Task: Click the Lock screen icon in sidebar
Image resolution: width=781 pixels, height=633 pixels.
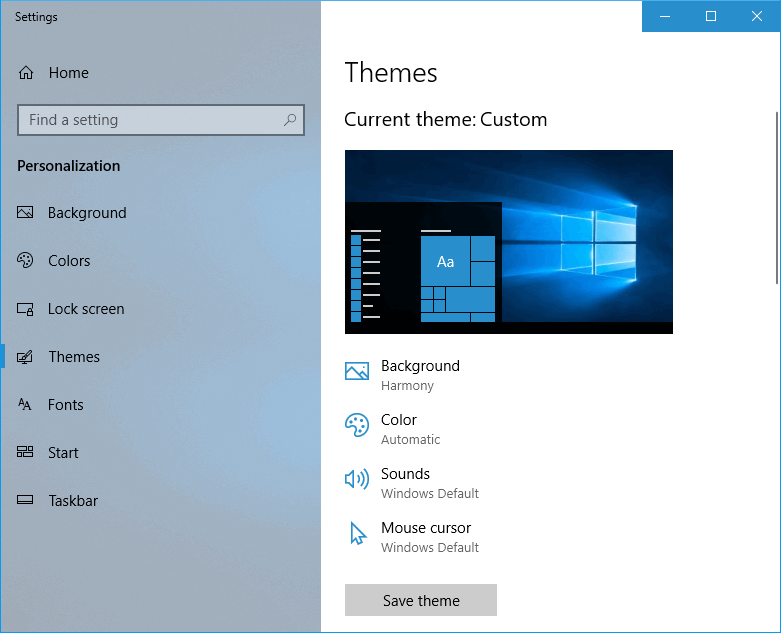Action: 25,309
